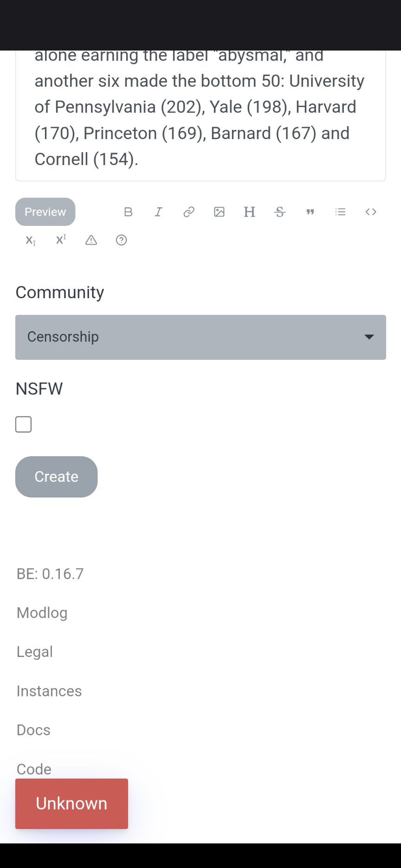
Task: Apply subscript formatting
Action: (x=30, y=240)
